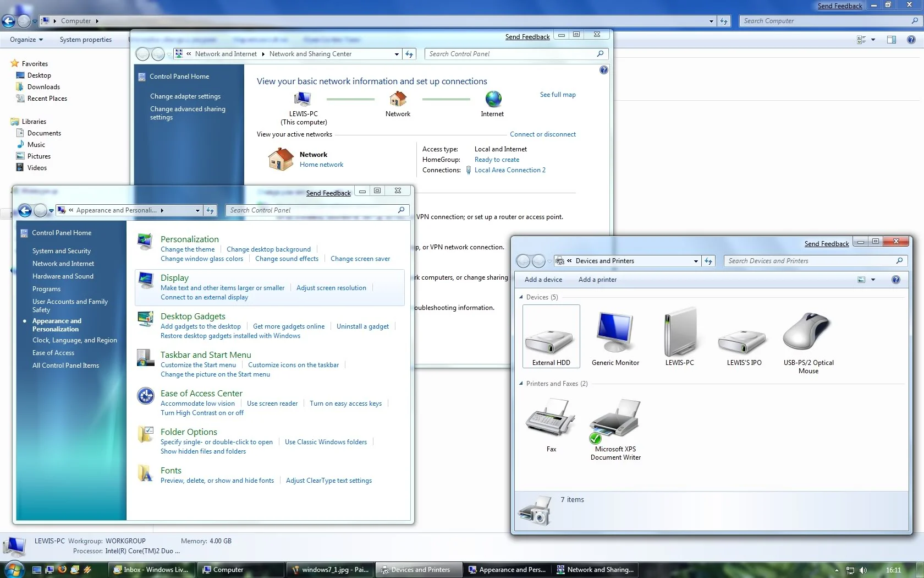Click the volume speaker tray icon

863,570
